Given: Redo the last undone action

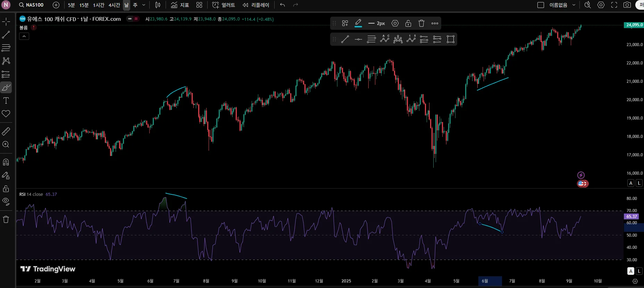Looking at the screenshot, I should pos(295,5).
